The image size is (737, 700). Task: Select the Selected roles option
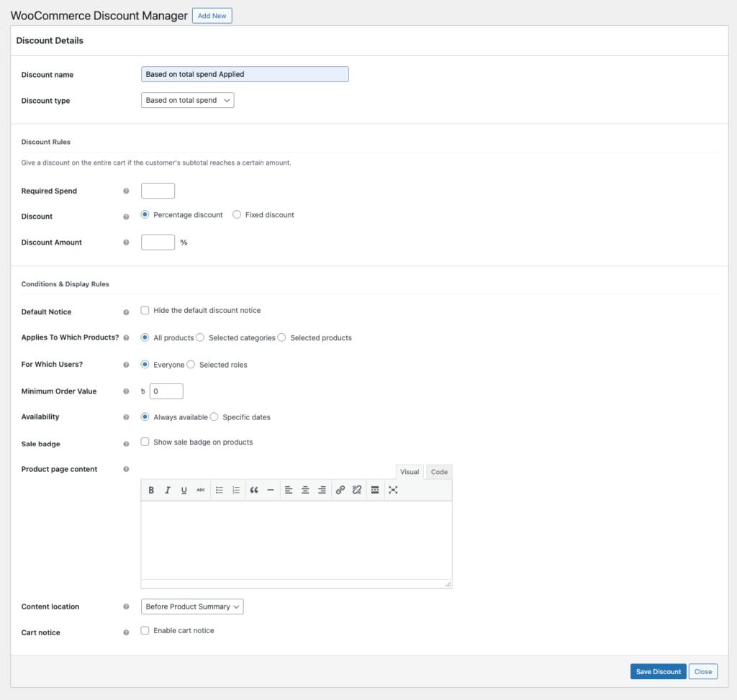point(191,365)
